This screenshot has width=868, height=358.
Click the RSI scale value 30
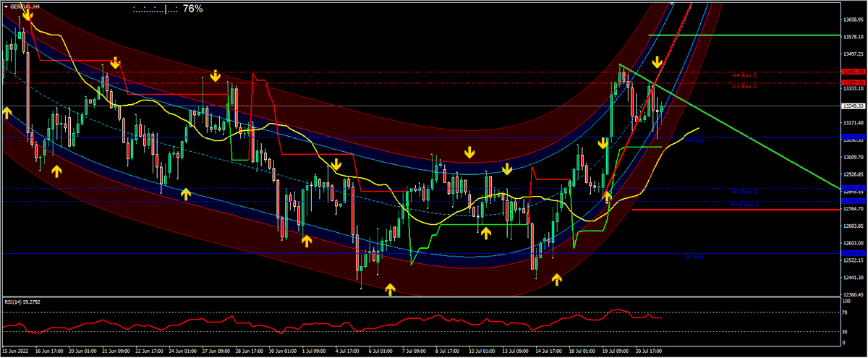pos(846,332)
